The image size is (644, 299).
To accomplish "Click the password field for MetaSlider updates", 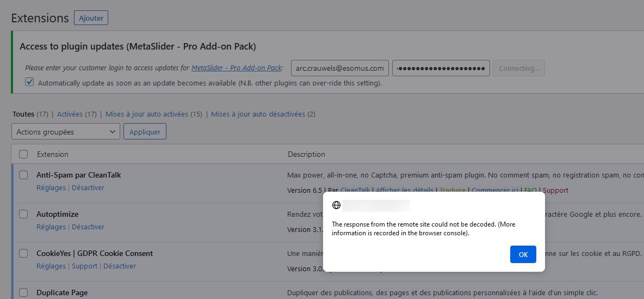I will (x=441, y=68).
